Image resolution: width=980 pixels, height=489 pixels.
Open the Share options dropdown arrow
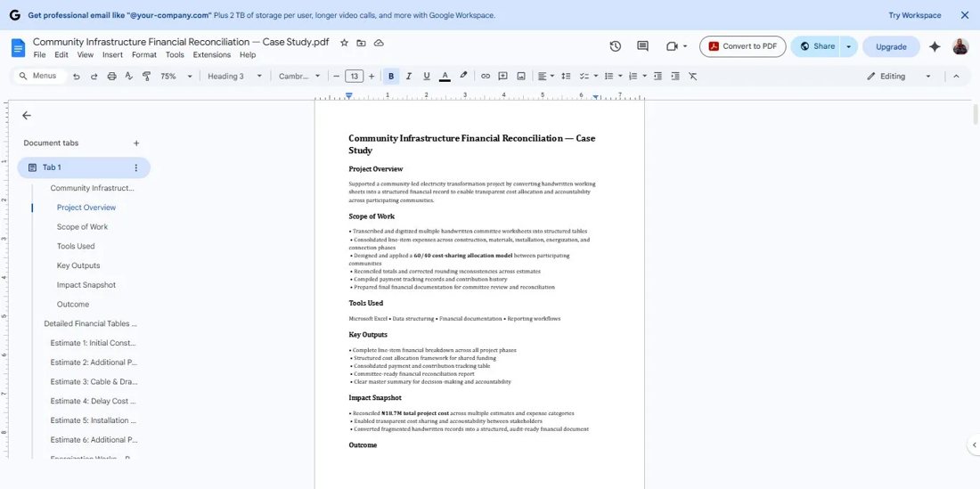(849, 46)
